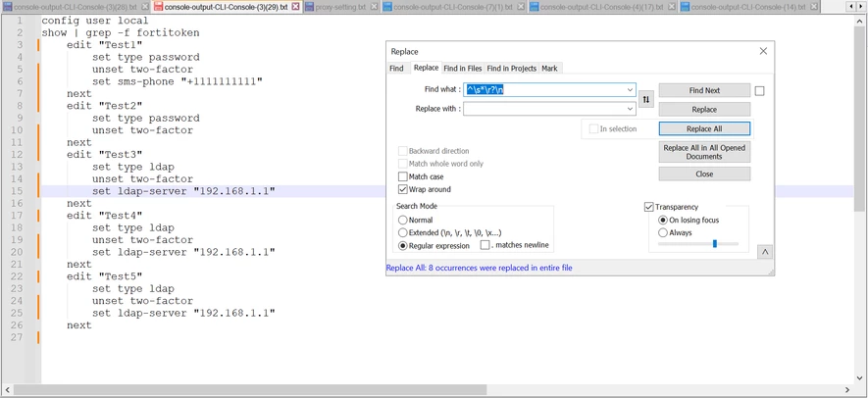The image size is (868, 398).
Task: Click the Replace button
Action: point(704,110)
